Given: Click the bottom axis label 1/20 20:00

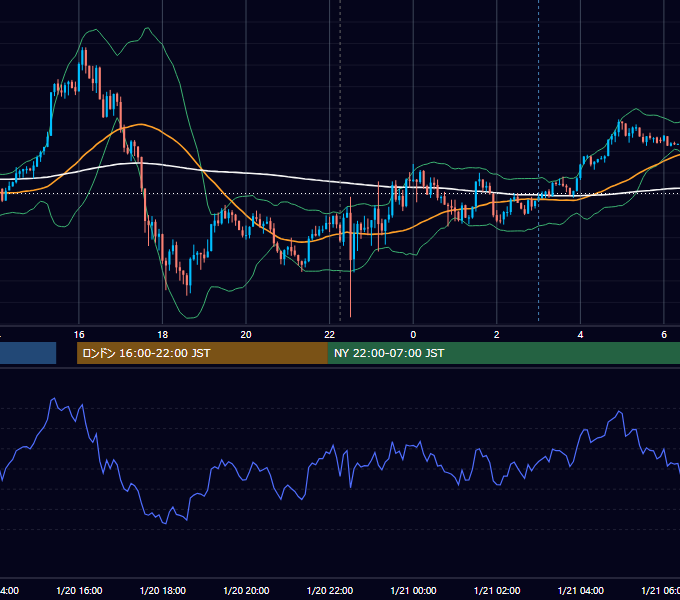Looking at the screenshot, I should pyautogui.click(x=246, y=590).
